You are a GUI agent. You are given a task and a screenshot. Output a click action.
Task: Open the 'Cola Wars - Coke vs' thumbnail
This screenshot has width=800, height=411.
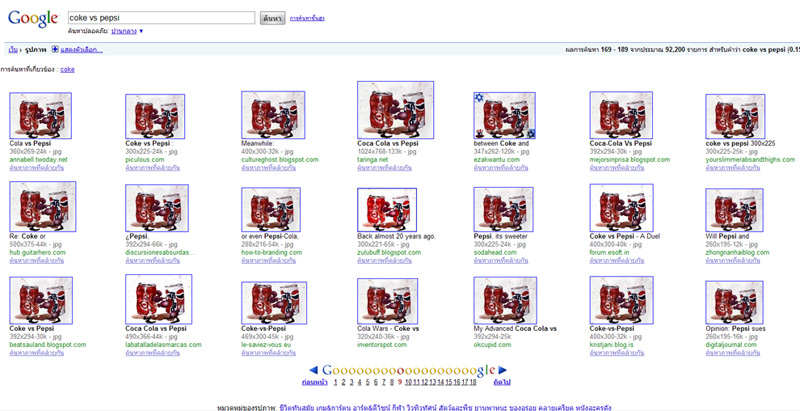click(x=387, y=301)
